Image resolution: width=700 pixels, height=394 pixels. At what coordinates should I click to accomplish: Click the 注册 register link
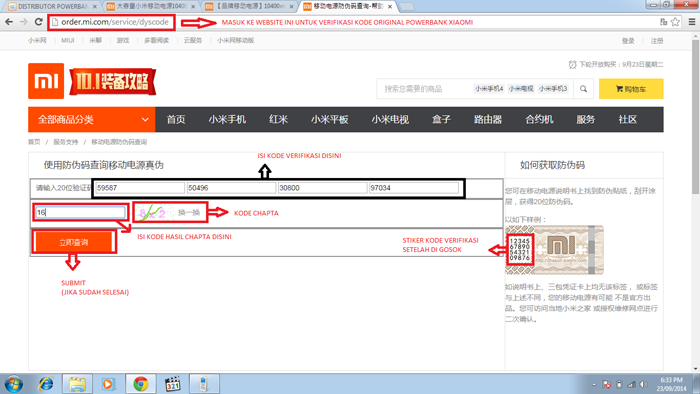pos(657,41)
